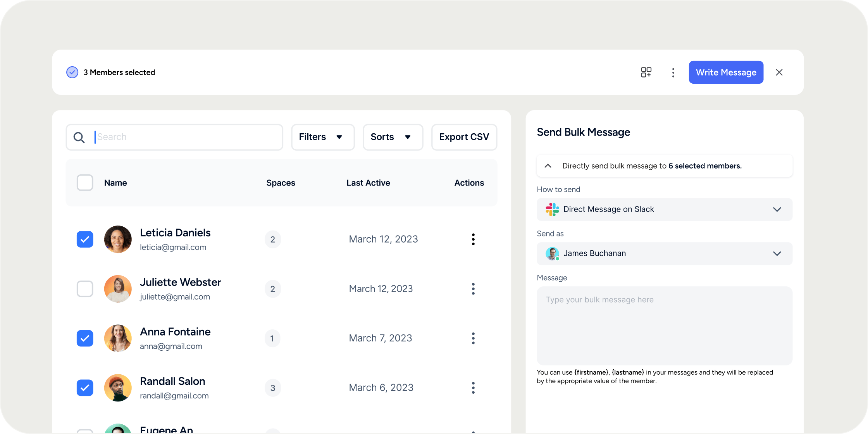Open actions menu for Randall Salon

point(473,388)
